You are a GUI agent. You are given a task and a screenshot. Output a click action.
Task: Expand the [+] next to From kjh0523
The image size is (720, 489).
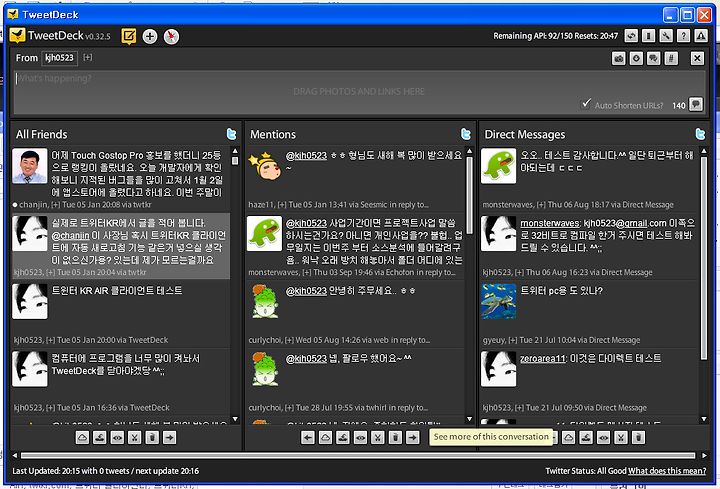pyautogui.click(x=88, y=57)
